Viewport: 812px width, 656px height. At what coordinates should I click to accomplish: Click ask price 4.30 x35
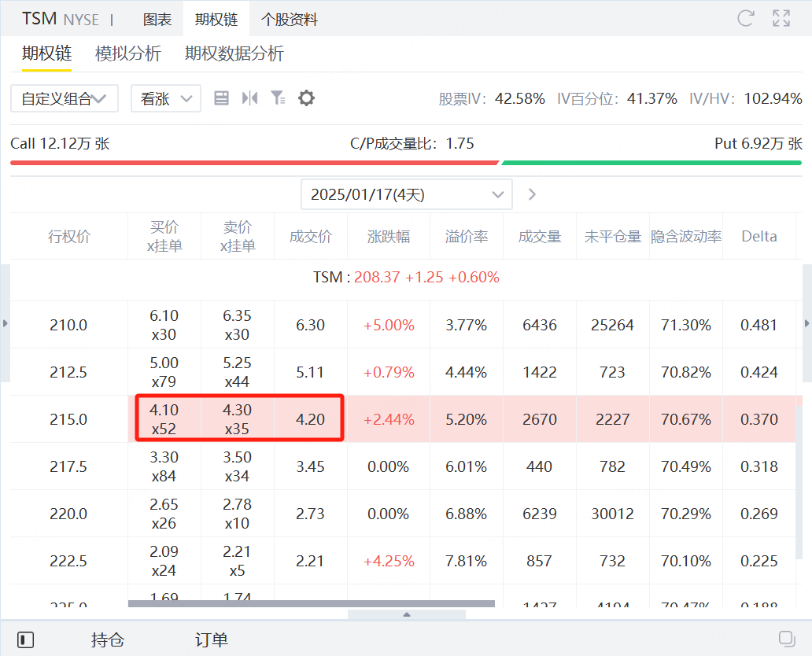[x=237, y=419]
